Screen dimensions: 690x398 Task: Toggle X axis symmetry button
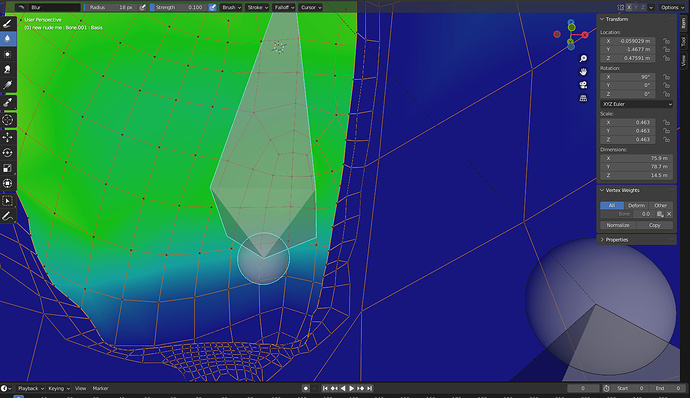coord(629,7)
